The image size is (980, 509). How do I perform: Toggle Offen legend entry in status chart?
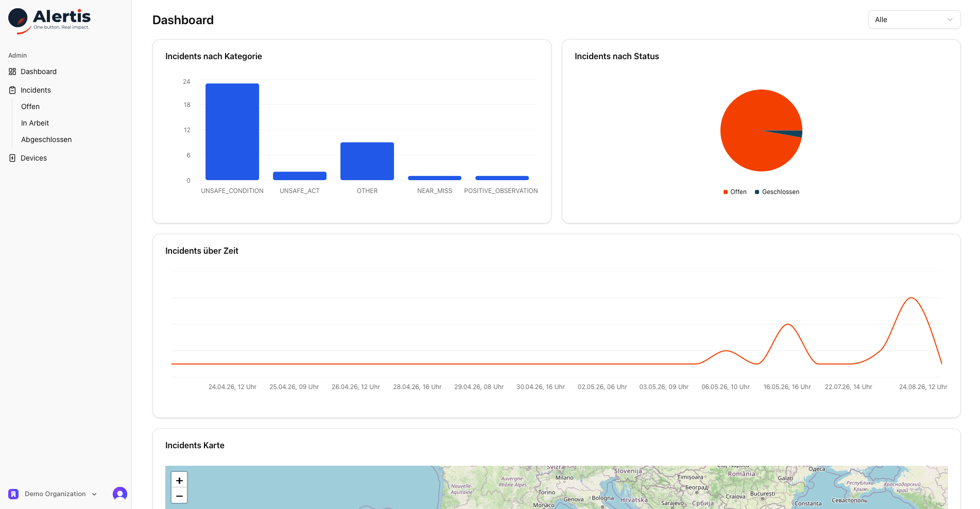pyautogui.click(x=735, y=192)
